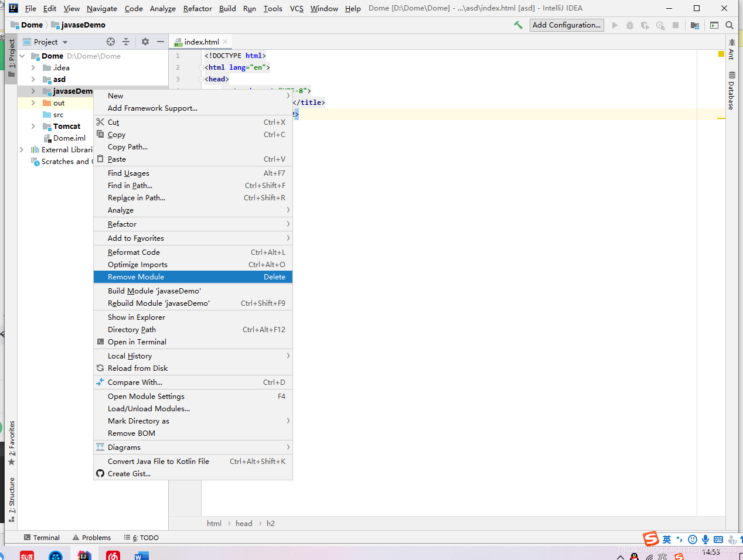Select Add Framework Support... menu entry
The width and height of the screenshot is (743, 560).
click(193, 108)
